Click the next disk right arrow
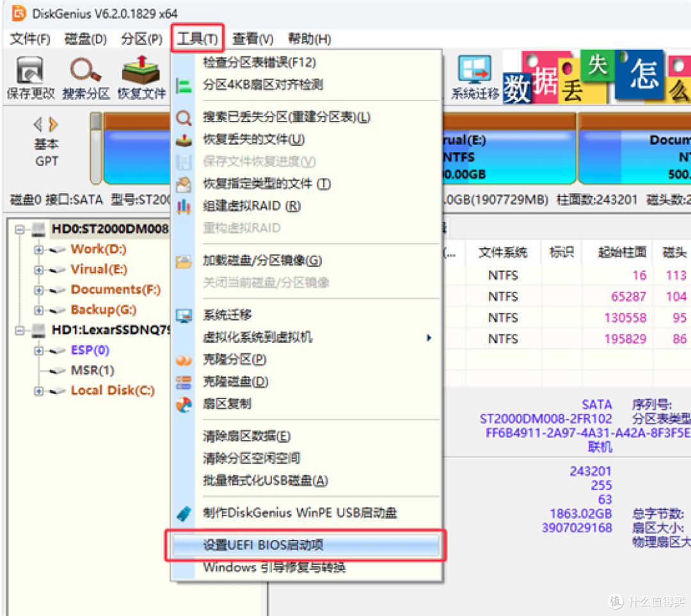This screenshot has height=616, width=691. (53, 125)
